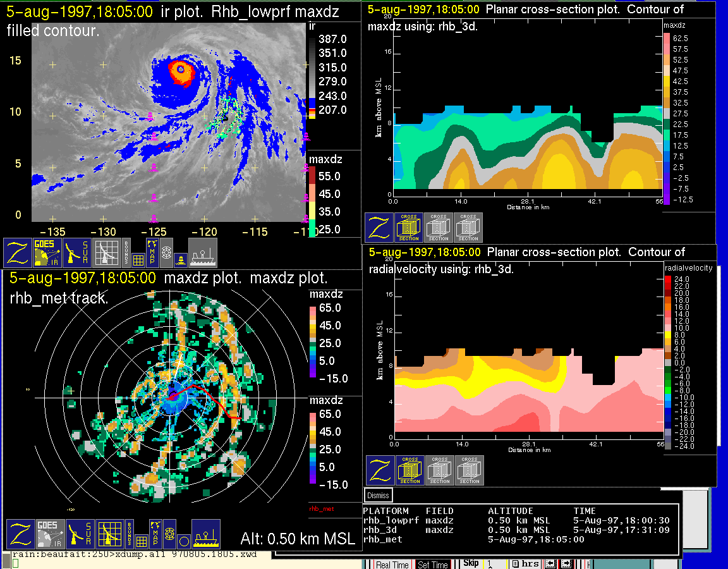Click the second CROSS SECTION icon under the radialvelocity plot
Screen dimensions: 728x569
point(440,471)
